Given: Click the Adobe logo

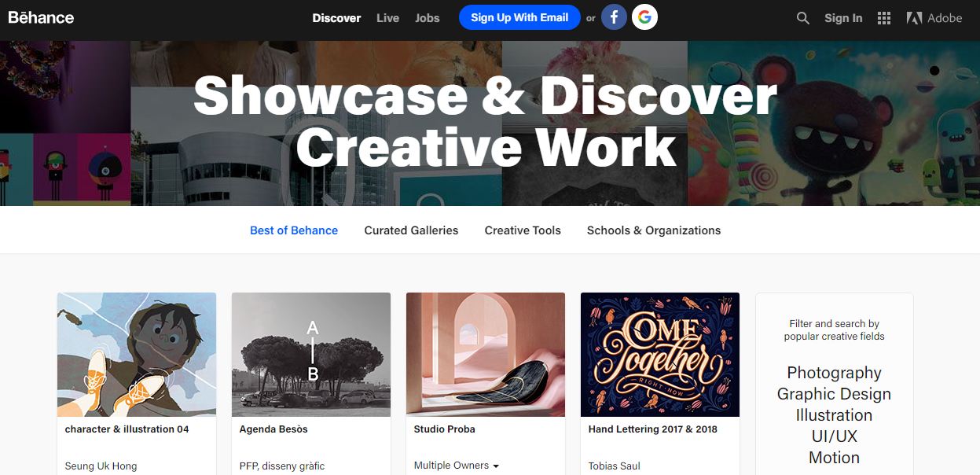Looking at the screenshot, I should [934, 17].
